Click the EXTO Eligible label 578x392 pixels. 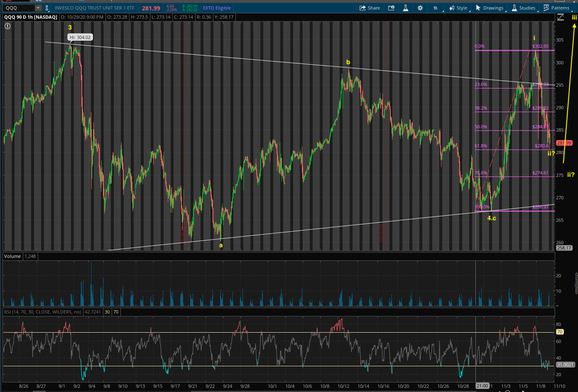pyautogui.click(x=216, y=8)
